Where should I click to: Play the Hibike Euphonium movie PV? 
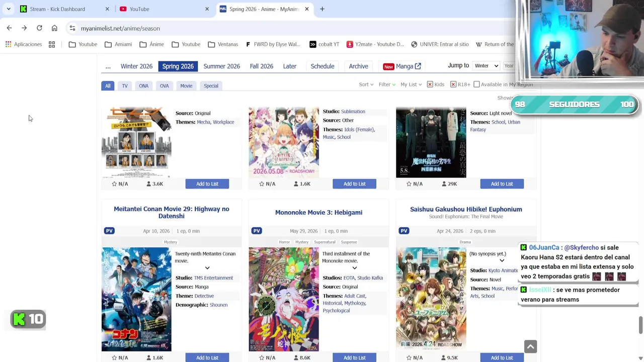click(404, 231)
